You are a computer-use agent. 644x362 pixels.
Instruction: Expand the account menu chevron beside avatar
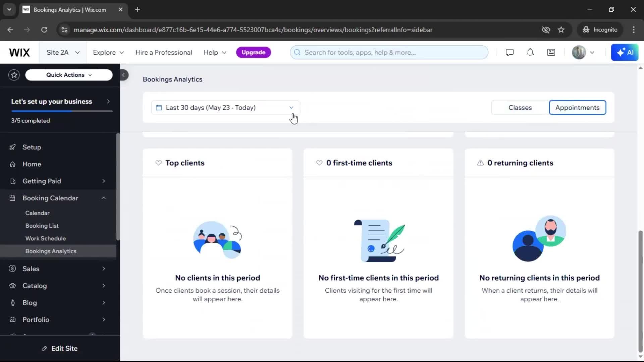click(592, 53)
